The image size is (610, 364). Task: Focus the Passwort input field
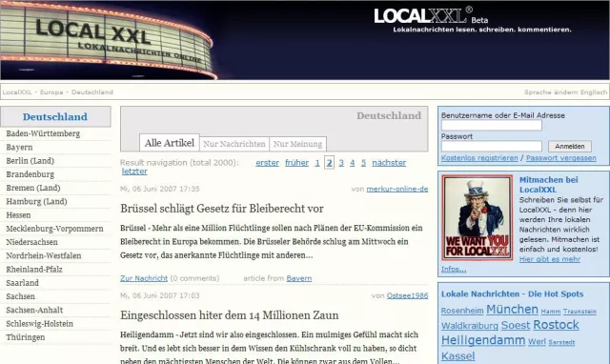tap(492, 146)
